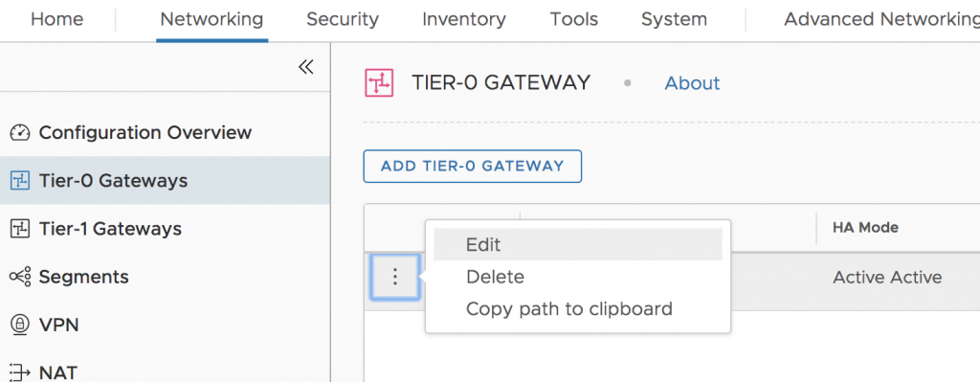Click the VPN lock icon
The image size is (980, 382).
point(21,326)
